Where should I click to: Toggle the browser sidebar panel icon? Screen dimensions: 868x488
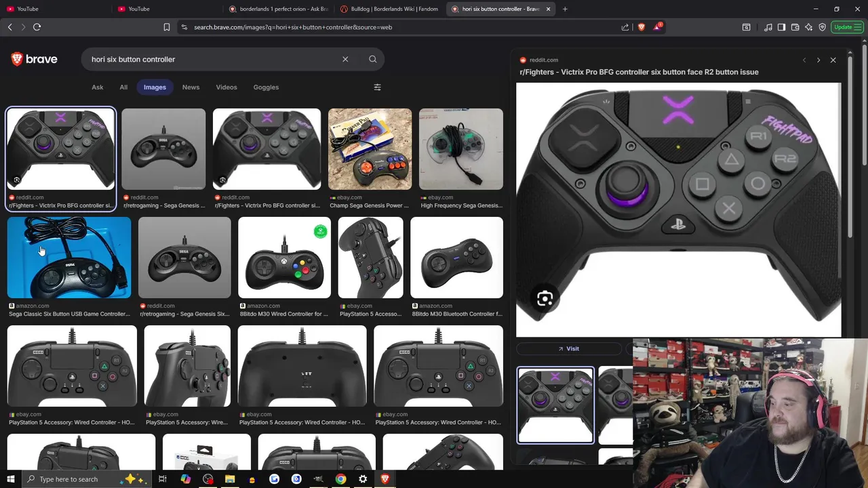coord(781,27)
